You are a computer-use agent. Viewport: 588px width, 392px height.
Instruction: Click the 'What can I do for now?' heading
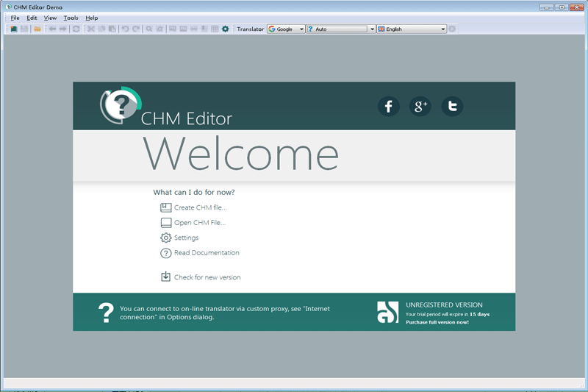coord(194,192)
